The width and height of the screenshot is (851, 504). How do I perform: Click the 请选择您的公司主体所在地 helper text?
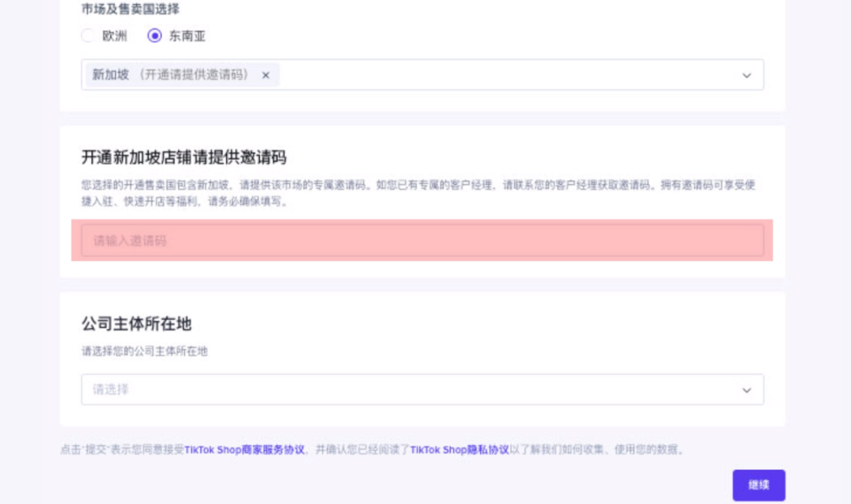(145, 351)
